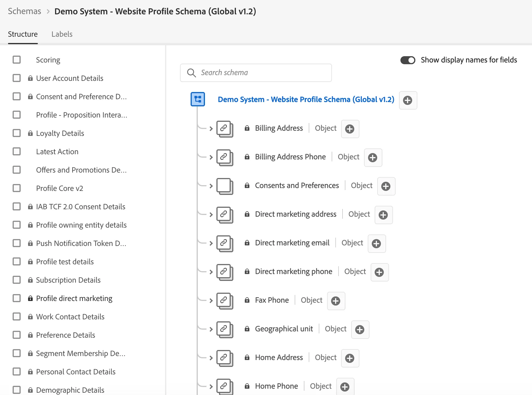Expand the Direct marketing phone node
532x395 pixels.
click(x=211, y=272)
